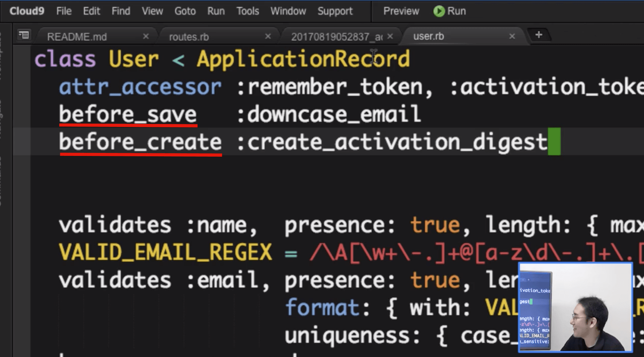
Task: Open the Tools menu
Action: pos(248,11)
